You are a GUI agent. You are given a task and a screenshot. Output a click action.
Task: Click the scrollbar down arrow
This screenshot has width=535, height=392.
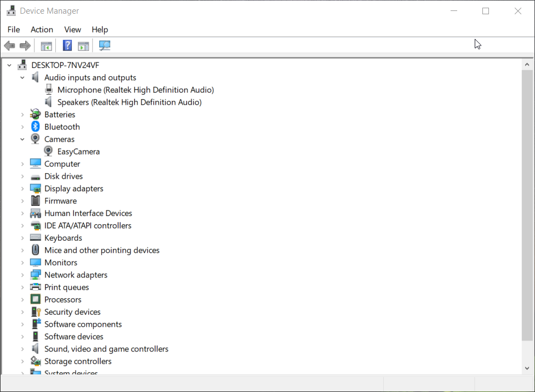(527, 368)
